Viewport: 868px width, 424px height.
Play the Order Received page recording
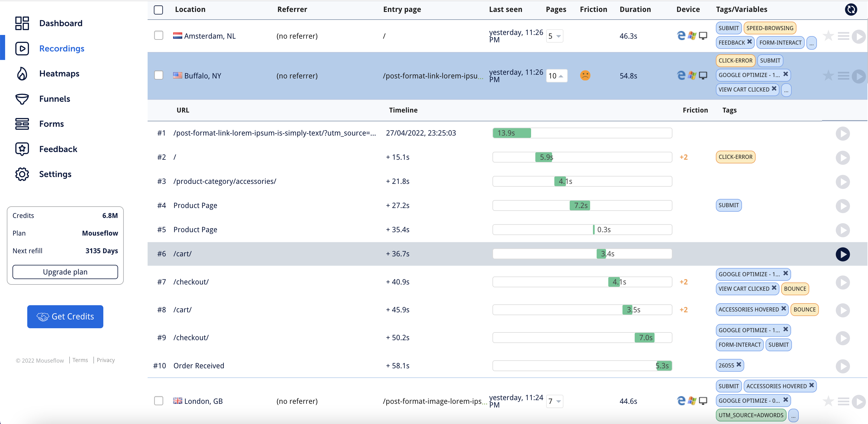click(x=842, y=366)
